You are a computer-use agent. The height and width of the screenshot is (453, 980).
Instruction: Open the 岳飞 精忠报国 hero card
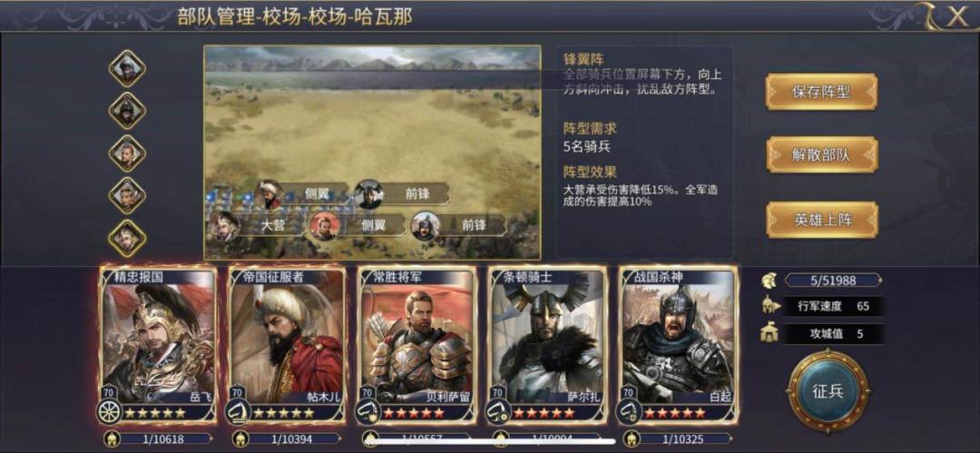tap(158, 345)
